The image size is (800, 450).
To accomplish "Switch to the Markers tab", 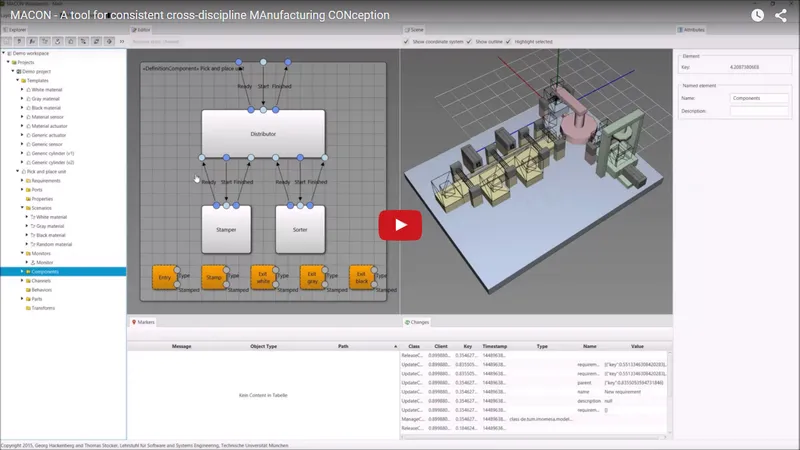I will pyautogui.click(x=143, y=322).
